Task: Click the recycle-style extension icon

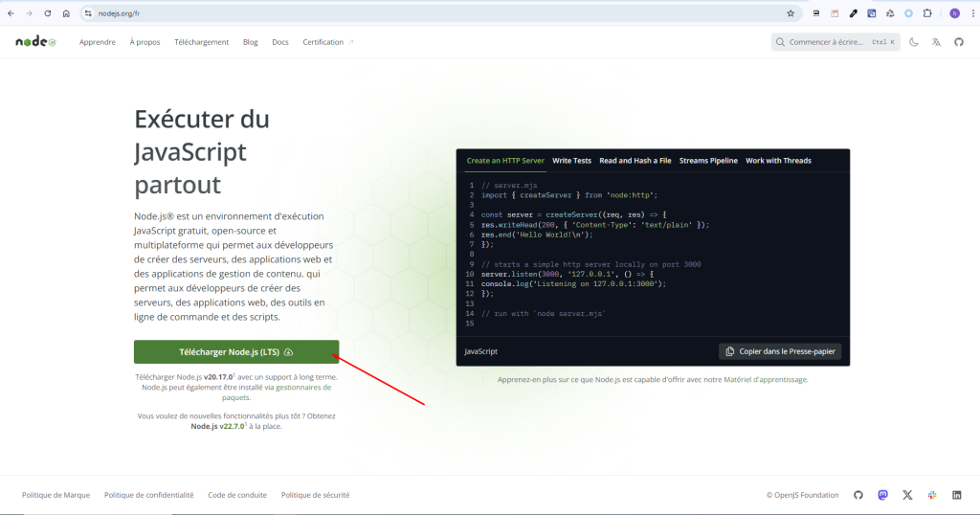Action: point(890,13)
